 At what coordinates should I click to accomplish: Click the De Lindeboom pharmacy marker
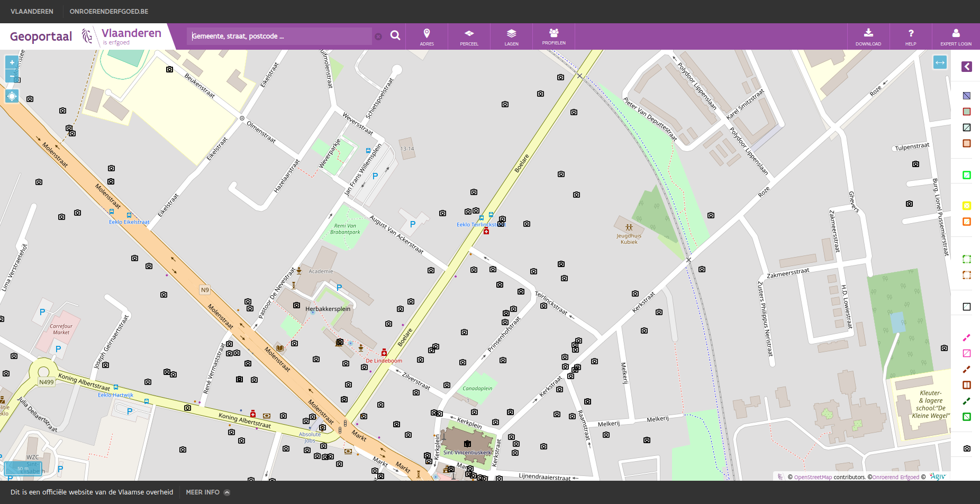[384, 353]
